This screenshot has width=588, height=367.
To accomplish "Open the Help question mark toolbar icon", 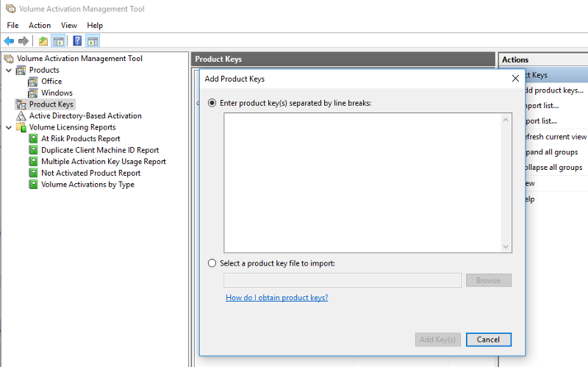I will 77,41.
